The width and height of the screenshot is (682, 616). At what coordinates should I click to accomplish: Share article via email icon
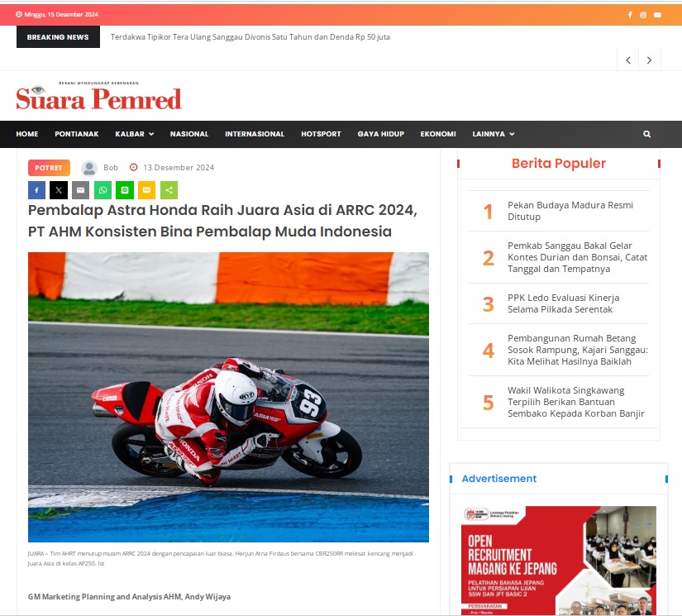click(80, 190)
